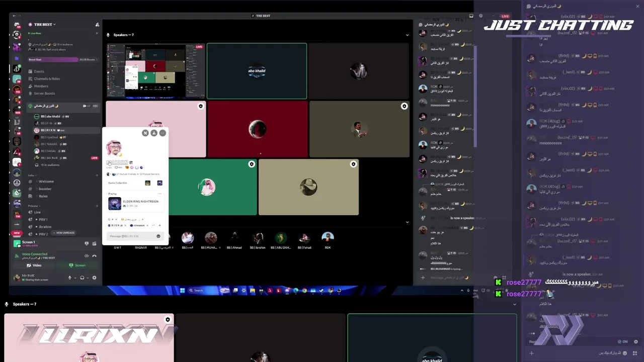Image resolution: width=644 pixels, height=362 pixels.
Task: Open the 12 Mutual Servers link
Action: [x=149, y=174]
